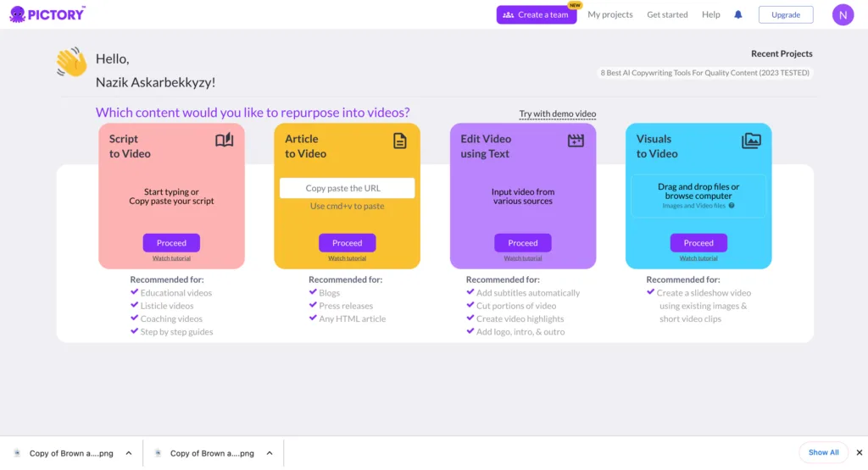This screenshot has width=868, height=470.
Task: Watch tutorial for Edit Video using Text
Action: coord(522,258)
